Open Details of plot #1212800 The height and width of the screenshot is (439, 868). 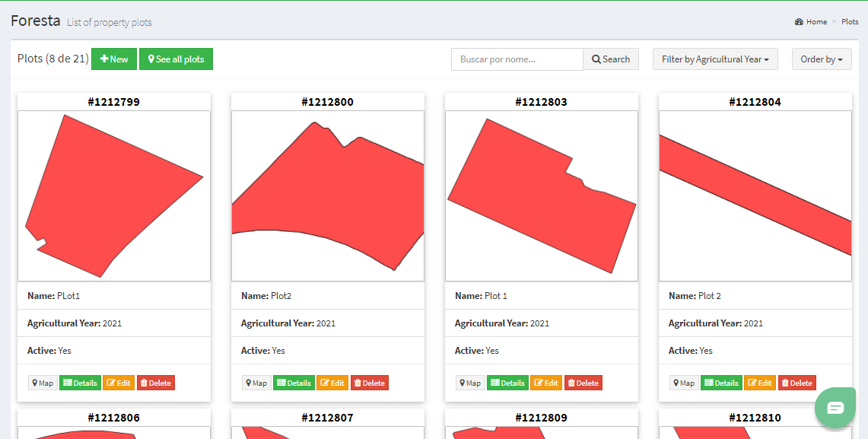pyautogui.click(x=294, y=383)
